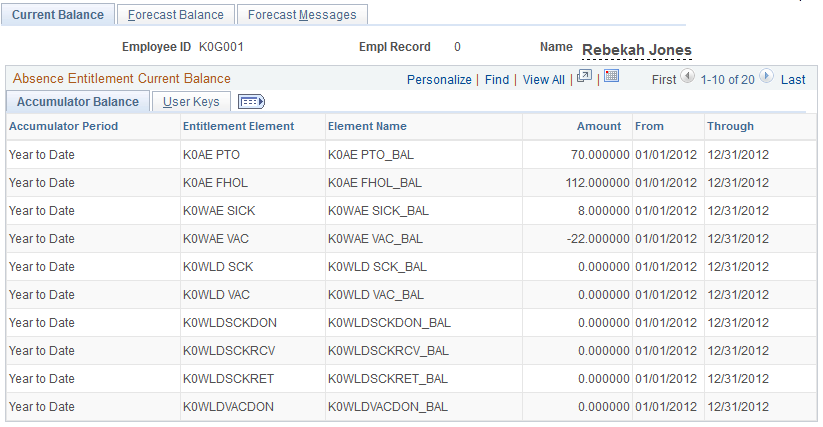
Task: Click the K0WLDSCKRCV entitlement cell
Action: 229,350
